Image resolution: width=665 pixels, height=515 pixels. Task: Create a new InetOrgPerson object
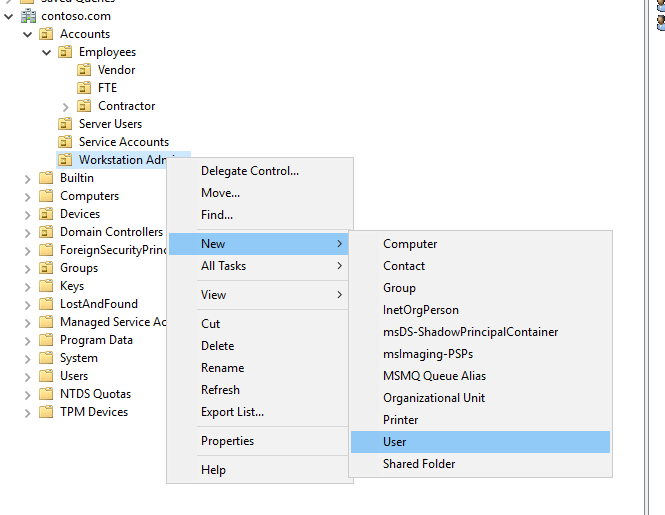[481, 310]
